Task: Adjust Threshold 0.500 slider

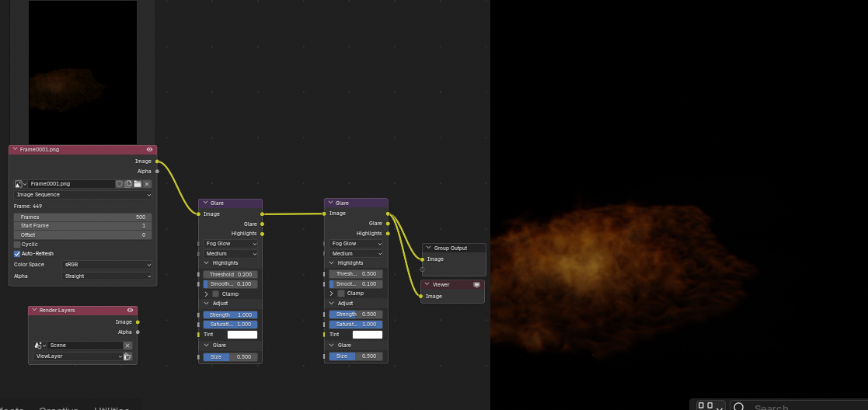Action: (x=356, y=274)
